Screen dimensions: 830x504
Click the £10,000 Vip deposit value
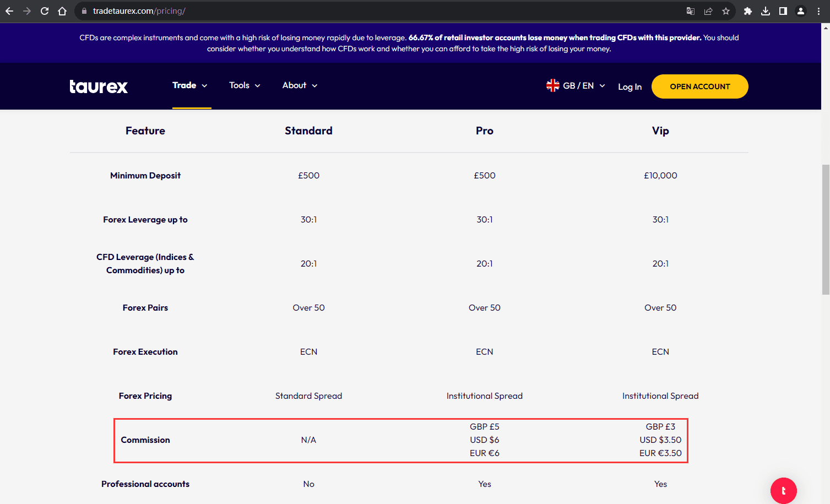click(x=660, y=175)
